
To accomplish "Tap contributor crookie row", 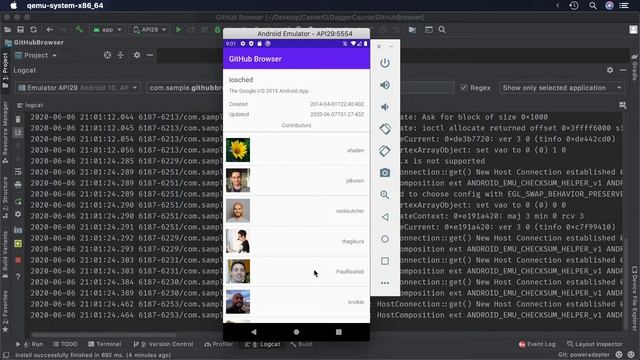I will 296,302.
